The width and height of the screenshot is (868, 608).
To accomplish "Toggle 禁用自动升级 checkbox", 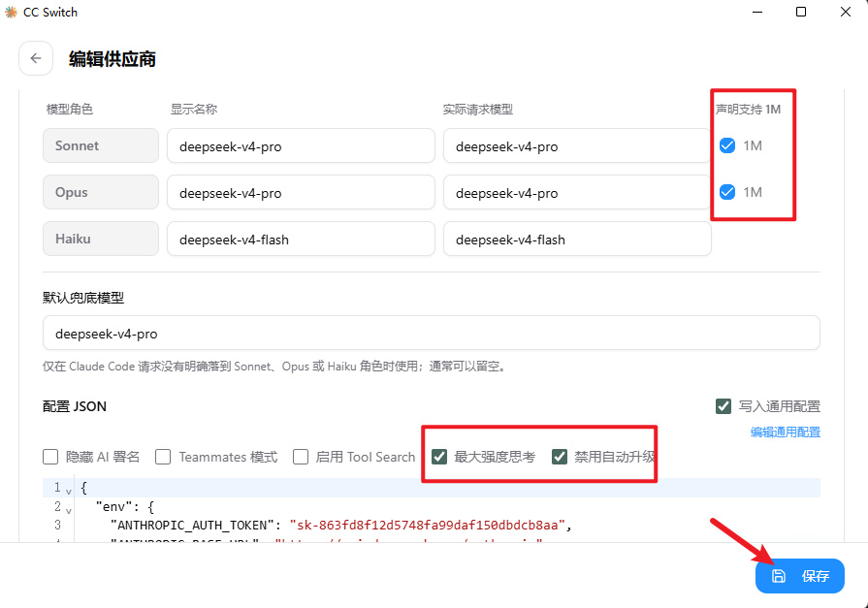I will click(560, 457).
